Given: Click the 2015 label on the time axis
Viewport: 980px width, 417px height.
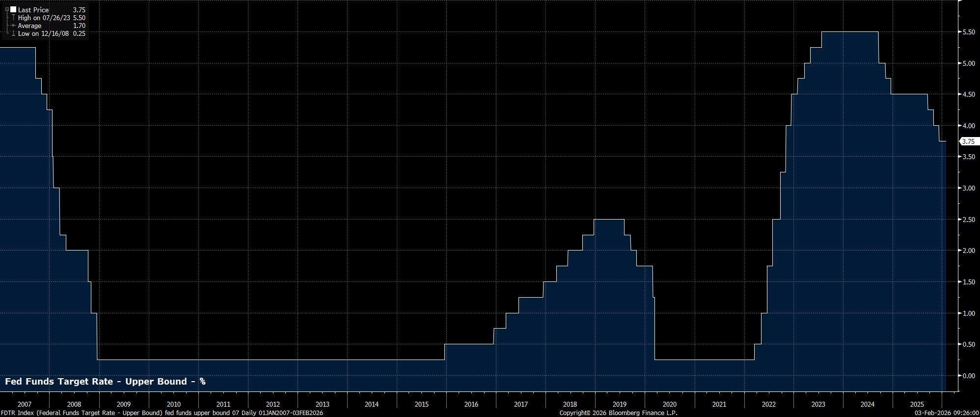Looking at the screenshot, I should 421,404.
